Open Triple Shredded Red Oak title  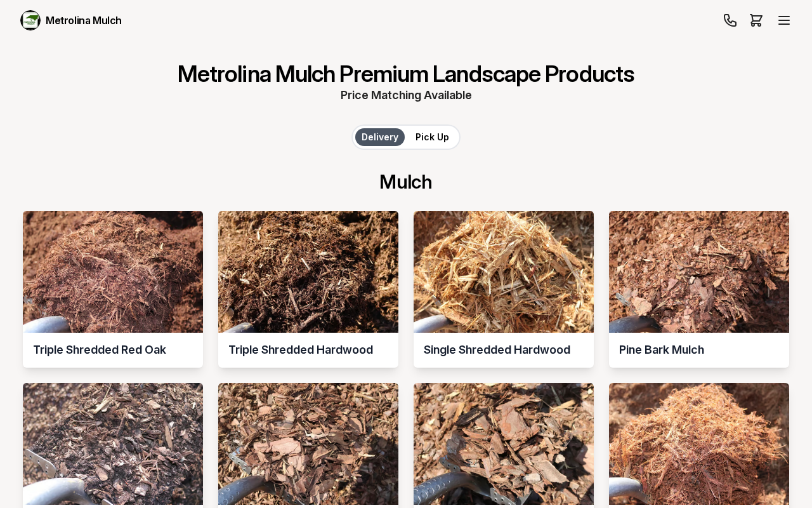click(x=100, y=350)
